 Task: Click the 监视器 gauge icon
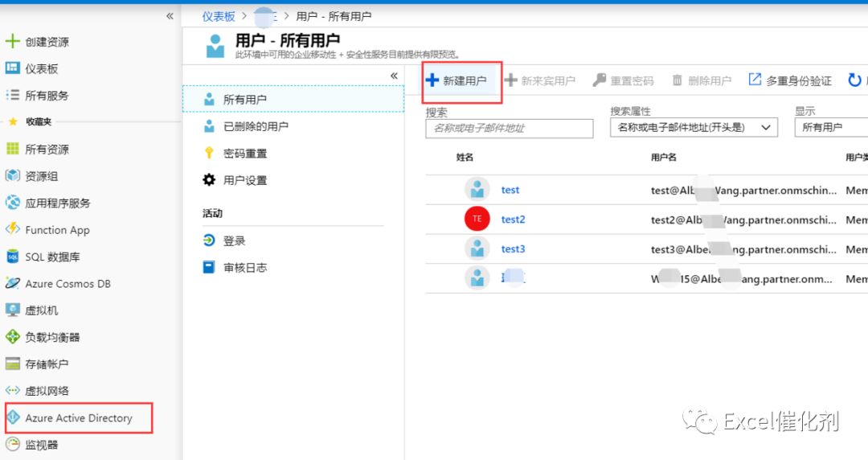pos(12,444)
